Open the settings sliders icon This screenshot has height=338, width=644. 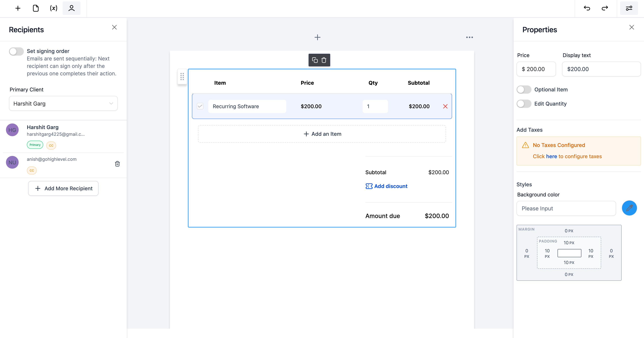coord(629,8)
